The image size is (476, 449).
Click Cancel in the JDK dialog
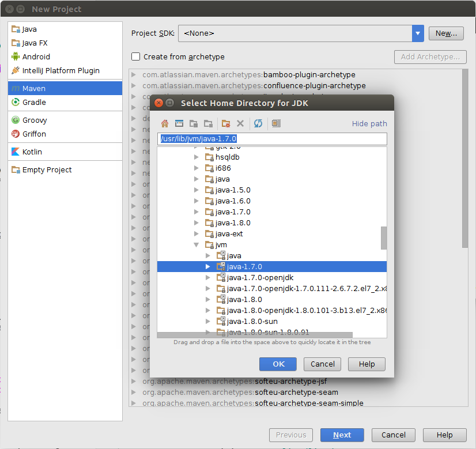(x=322, y=364)
